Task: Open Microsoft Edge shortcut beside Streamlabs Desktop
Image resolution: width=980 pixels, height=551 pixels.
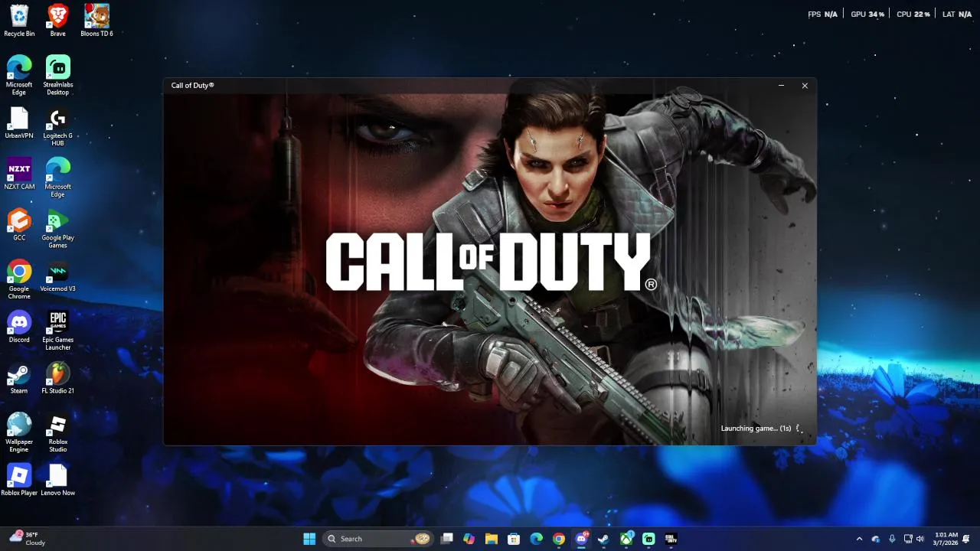Action: point(19,75)
